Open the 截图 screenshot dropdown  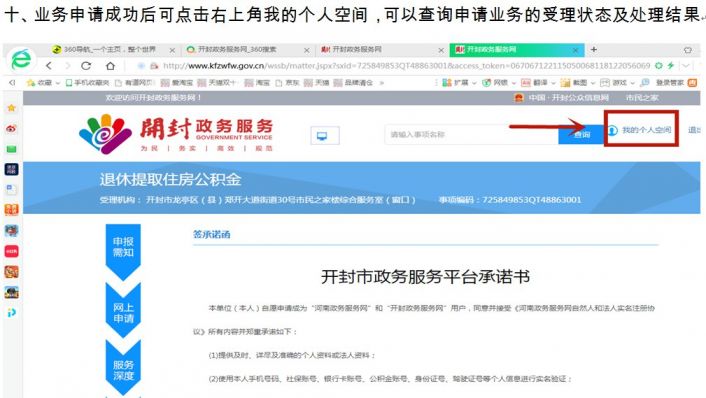578,83
